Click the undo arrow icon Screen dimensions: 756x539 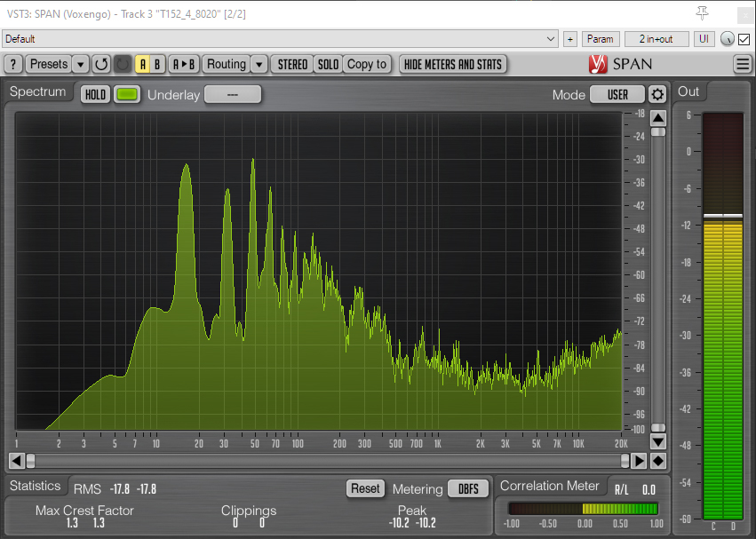101,64
